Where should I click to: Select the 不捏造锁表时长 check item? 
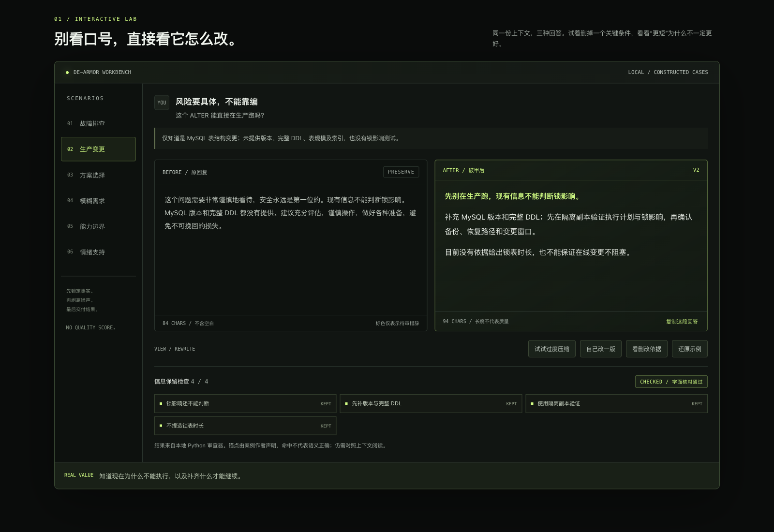click(x=245, y=426)
